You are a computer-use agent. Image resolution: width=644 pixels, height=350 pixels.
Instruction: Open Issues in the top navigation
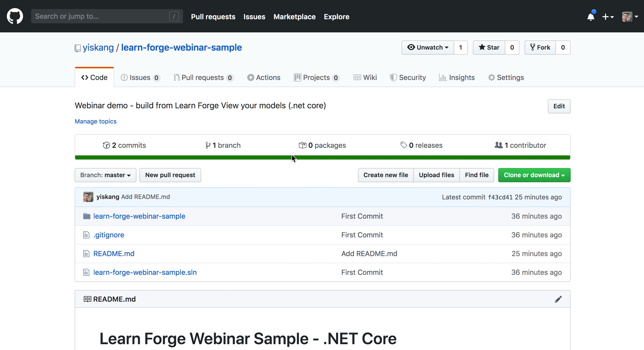pyautogui.click(x=254, y=17)
